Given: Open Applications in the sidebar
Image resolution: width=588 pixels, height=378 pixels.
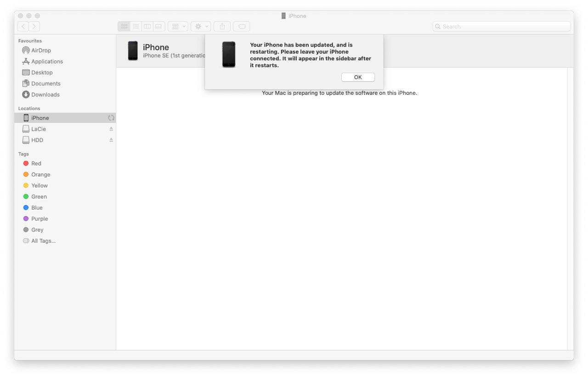Looking at the screenshot, I should point(65,61).
